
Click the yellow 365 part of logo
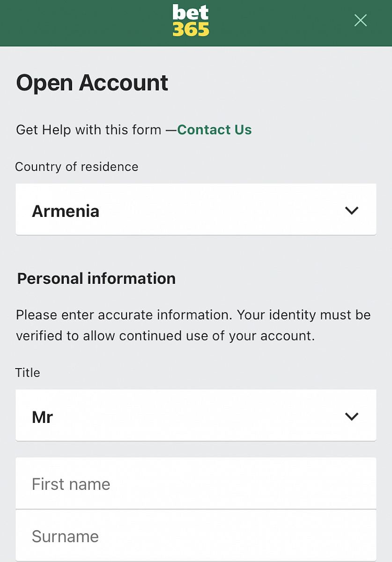[x=191, y=29]
